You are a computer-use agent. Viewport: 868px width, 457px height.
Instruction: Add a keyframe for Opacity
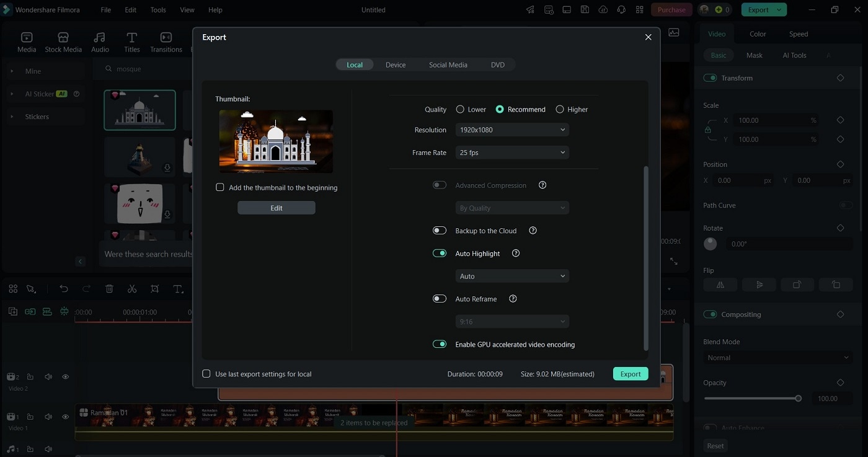(840, 383)
